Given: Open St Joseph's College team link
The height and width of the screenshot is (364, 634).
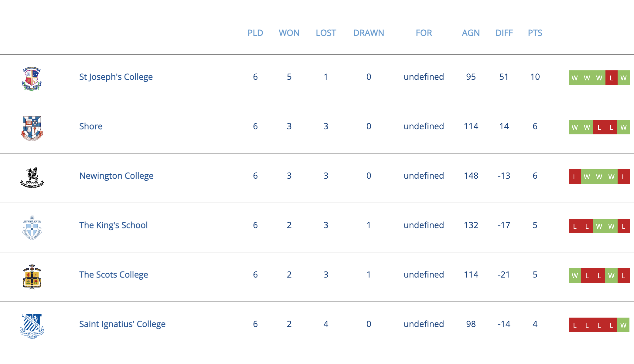Looking at the screenshot, I should point(116,77).
